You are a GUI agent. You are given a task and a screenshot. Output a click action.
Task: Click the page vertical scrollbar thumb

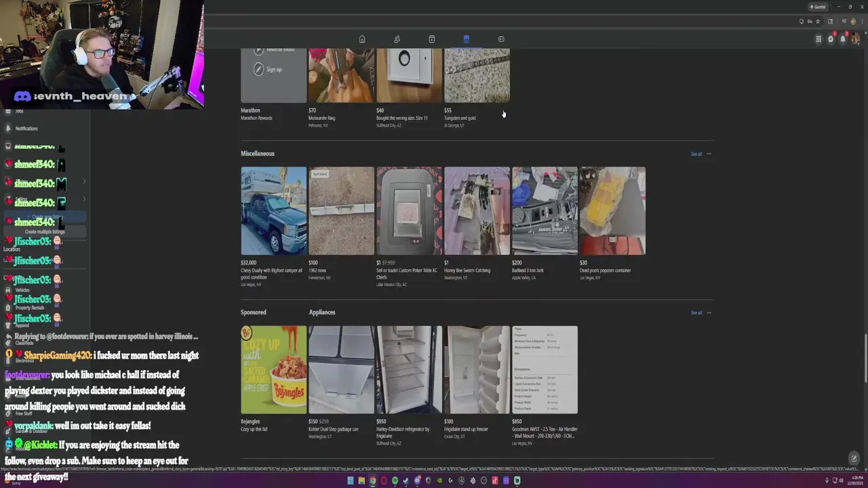[865, 359]
